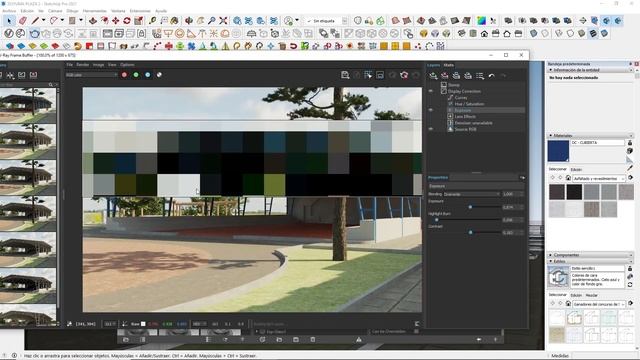Open the user account icon in toolbar
This screenshot has height=360, width=640.
[x=289, y=20]
